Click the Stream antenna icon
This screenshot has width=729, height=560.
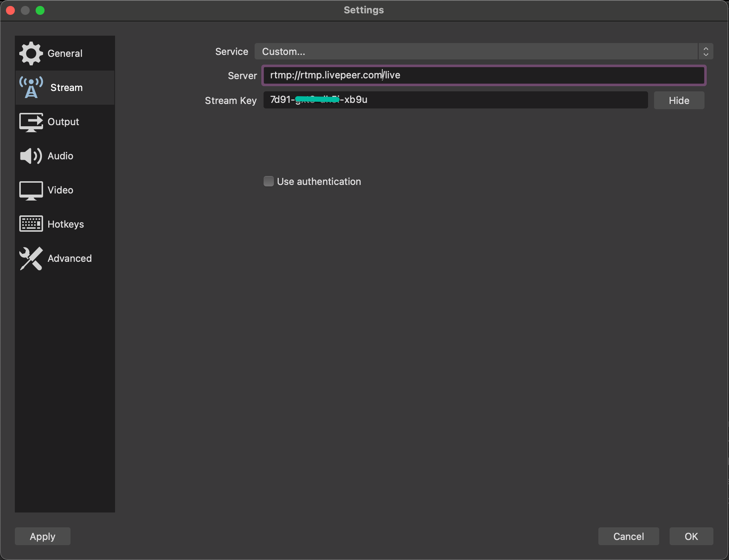(31, 88)
